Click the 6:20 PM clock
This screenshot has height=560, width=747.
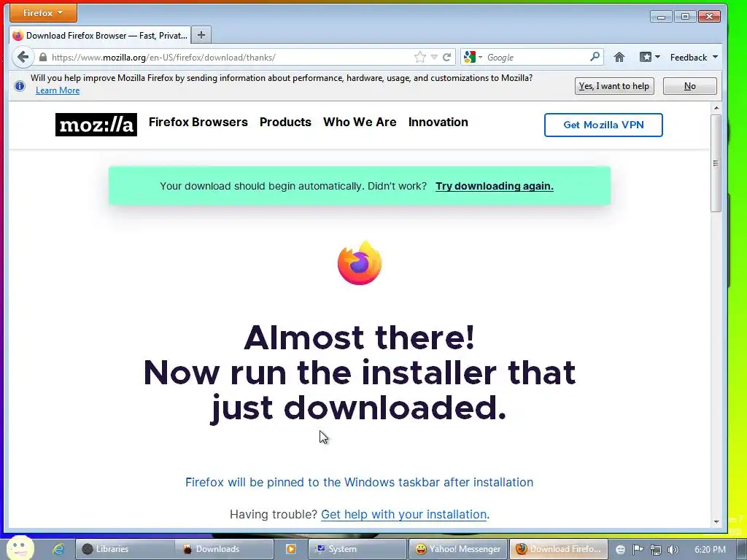click(710, 550)
